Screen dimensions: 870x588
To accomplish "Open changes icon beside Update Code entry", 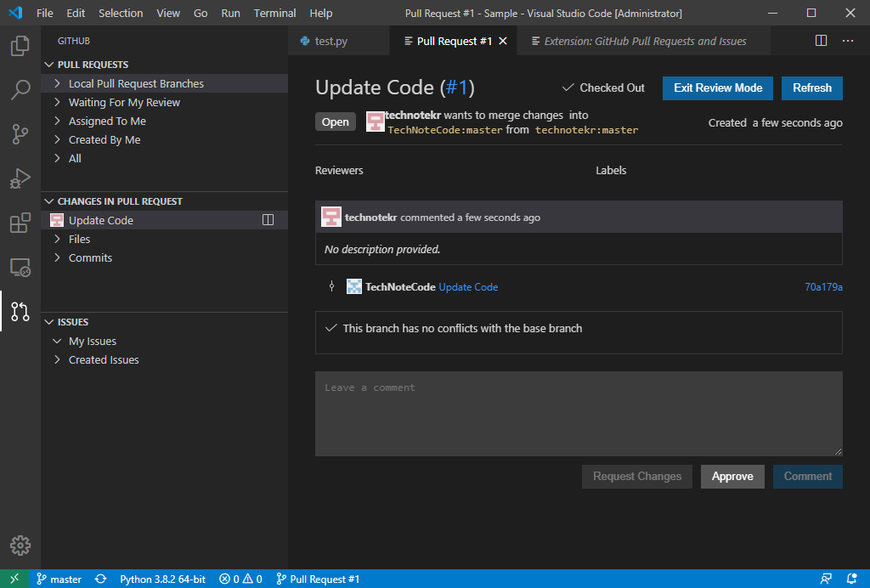I will (x=268, y=219).
